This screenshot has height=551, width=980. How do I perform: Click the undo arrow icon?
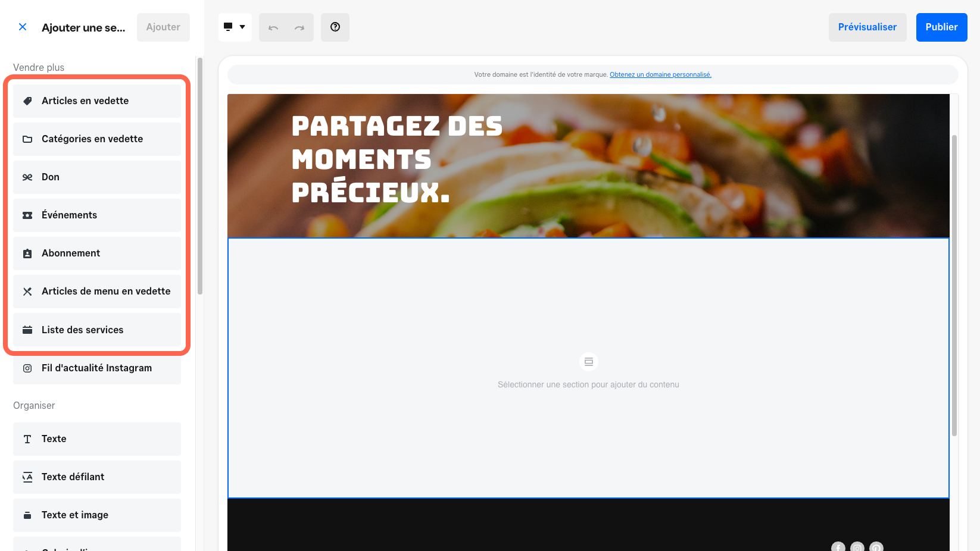(273, 27)
